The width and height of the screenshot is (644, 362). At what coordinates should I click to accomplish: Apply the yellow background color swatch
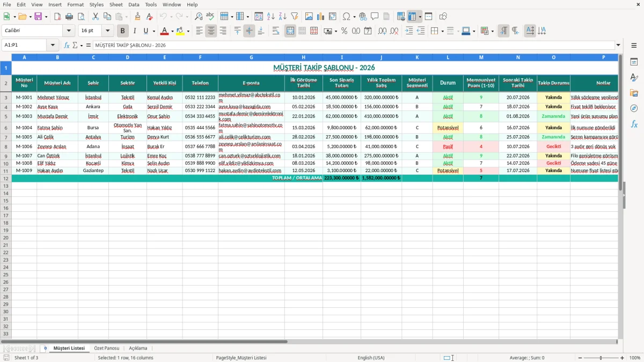(x=180, y=31)
